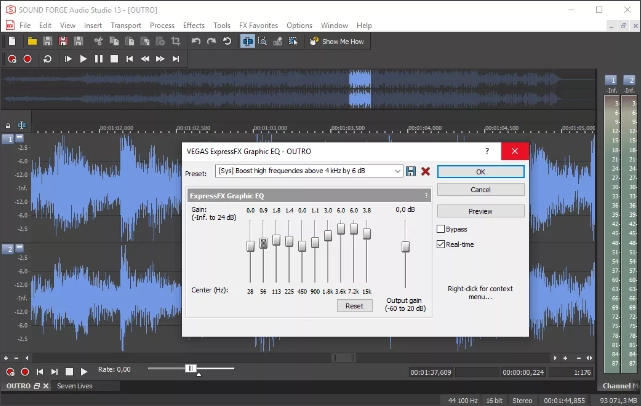
Task: Delete the preset with the red X
Action: [425, 172]
